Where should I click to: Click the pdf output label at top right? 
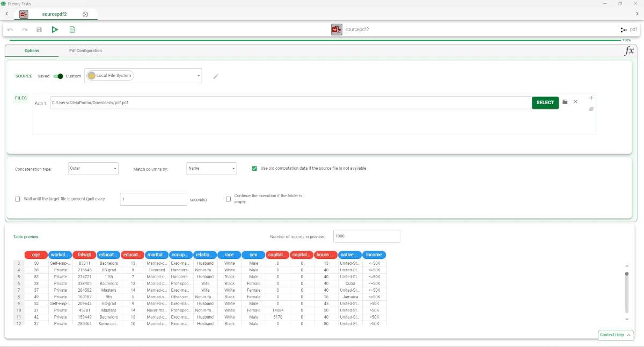tap(633, 30)
